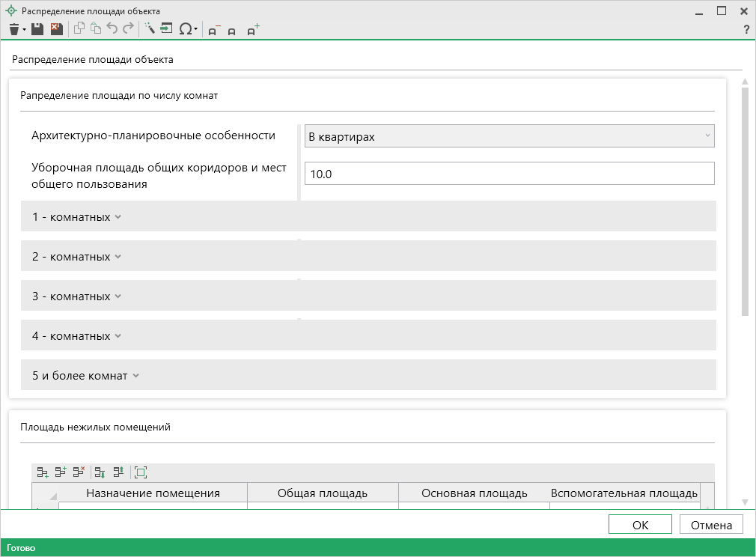Click the magic wand tool icon

149,29
